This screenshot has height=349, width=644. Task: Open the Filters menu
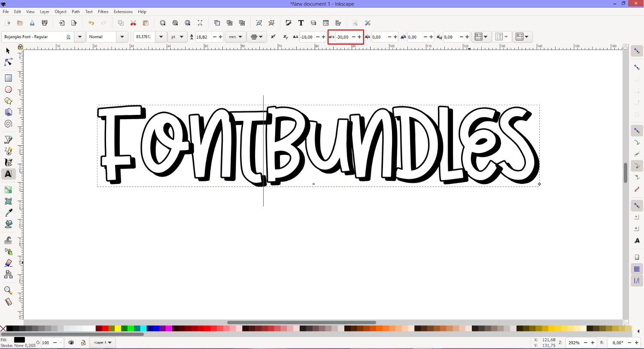click(103, 12)
